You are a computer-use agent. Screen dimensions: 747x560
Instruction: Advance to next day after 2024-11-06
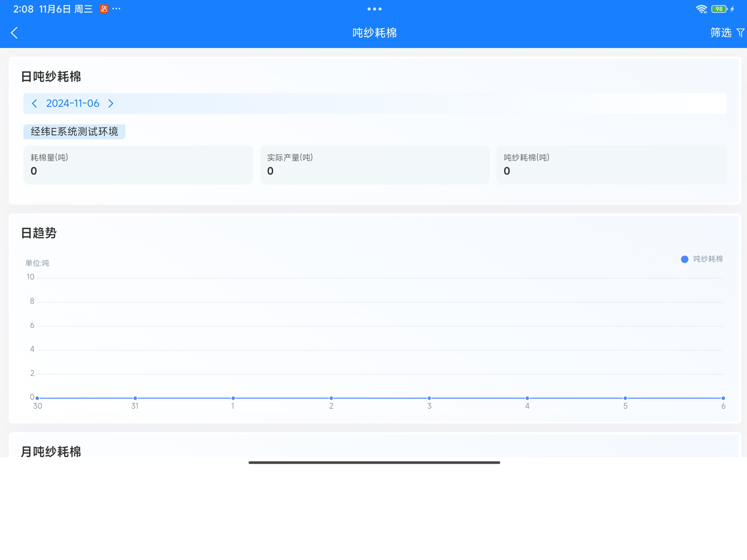[x=111, y=103]
